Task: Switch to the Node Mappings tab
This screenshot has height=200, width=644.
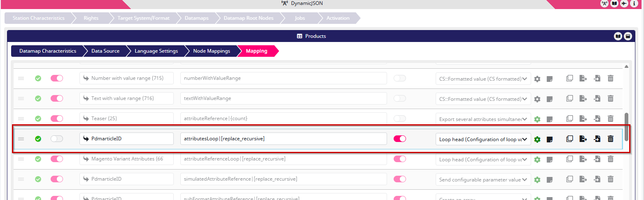Action: (x=212, y=51)
